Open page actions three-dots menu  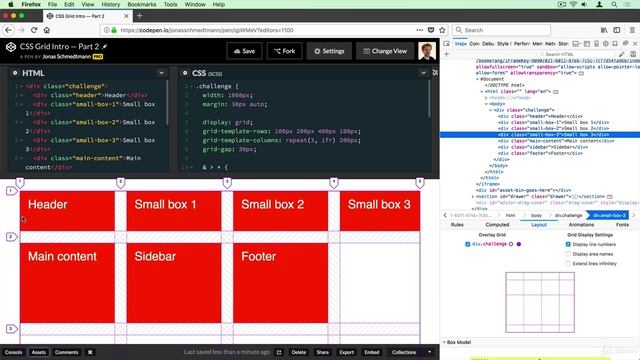click(x=420, y=30)
